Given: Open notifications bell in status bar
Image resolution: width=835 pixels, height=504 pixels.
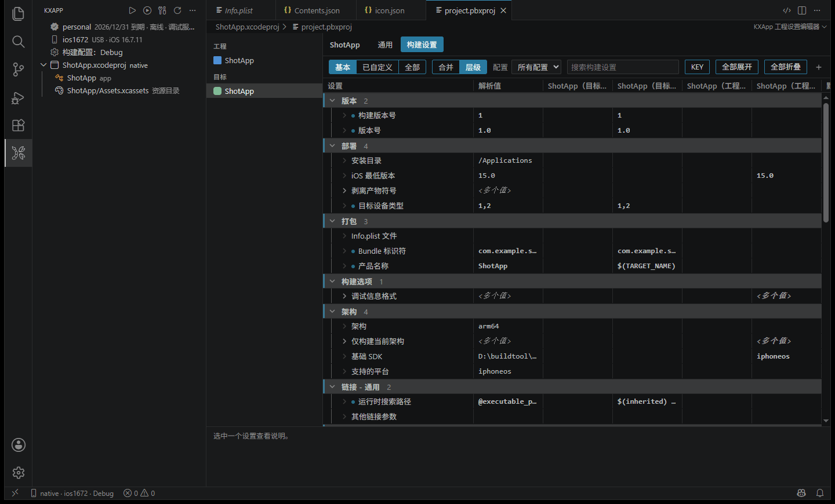Looking at the screenshot, I should (x=820, y=493).
